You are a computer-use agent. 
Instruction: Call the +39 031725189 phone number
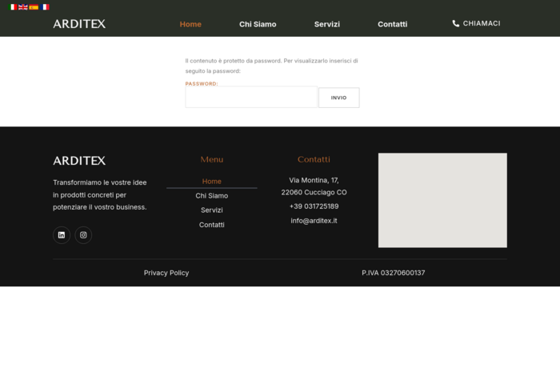[x=314, y=206]
